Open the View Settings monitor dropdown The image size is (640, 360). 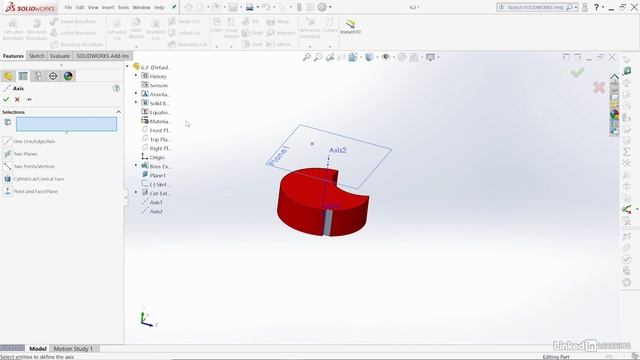pos(432,57)
